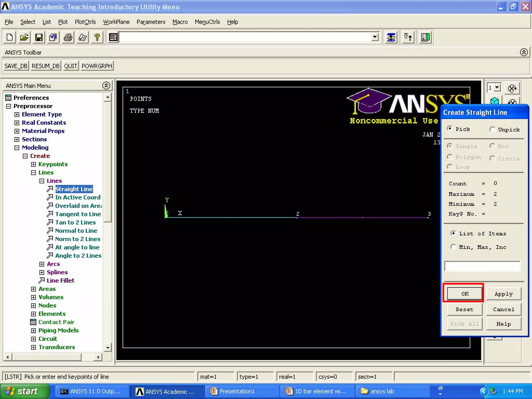
Task: Click the Save Analysis floppy disk icon
Action: [x=39, y=37]
